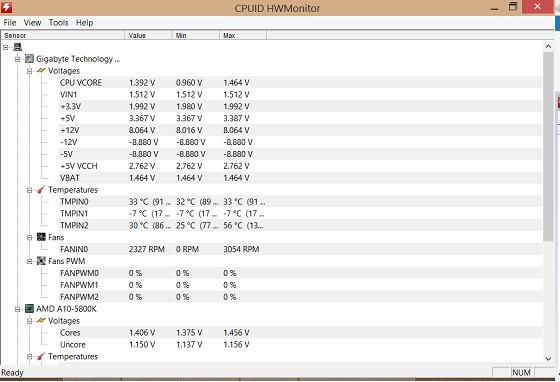Collapse the AMD Voltages group
This screenshot has width=560, height=382.
pyautogui.click(x=30, y=321)
